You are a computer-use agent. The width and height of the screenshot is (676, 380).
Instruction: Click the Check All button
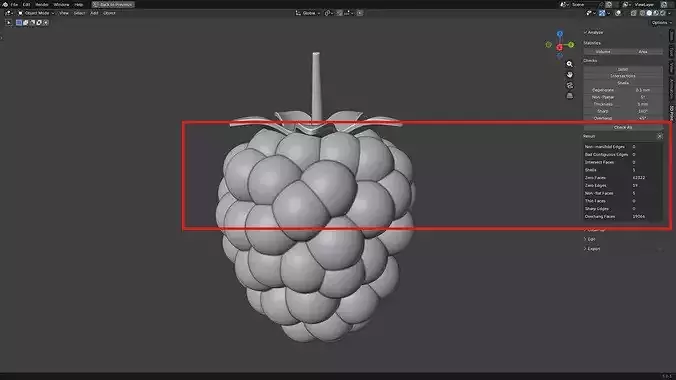623,127
